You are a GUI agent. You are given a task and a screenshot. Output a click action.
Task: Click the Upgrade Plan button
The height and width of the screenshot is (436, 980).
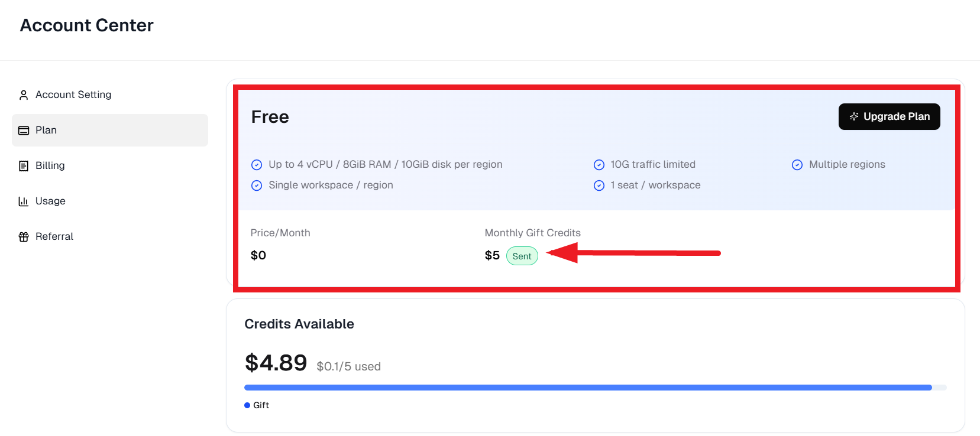coord(889,116)
